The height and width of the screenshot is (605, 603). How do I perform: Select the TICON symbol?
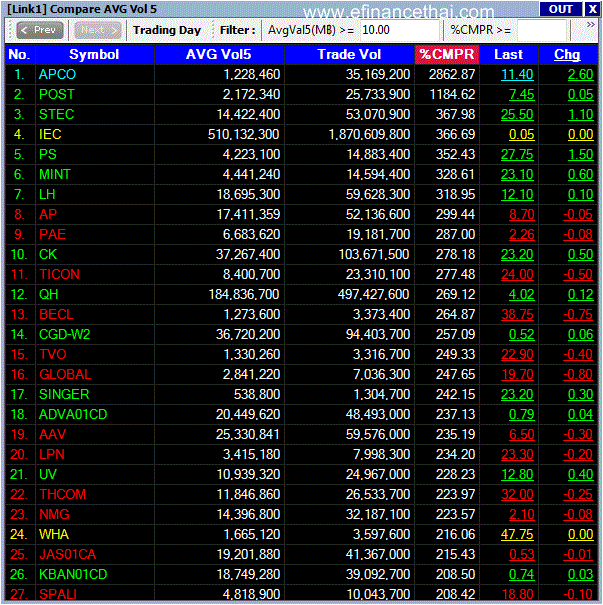pyautogui.click(x=59, y=274)
